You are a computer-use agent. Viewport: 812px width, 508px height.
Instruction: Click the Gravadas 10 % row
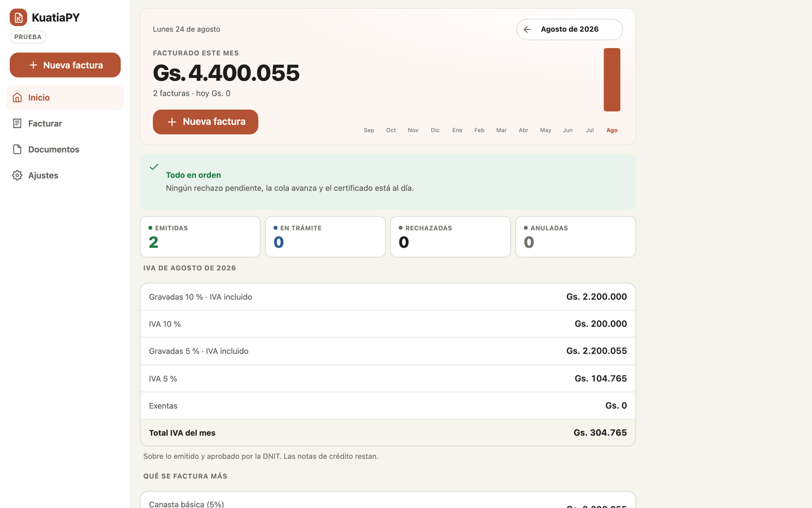[388, 297]
